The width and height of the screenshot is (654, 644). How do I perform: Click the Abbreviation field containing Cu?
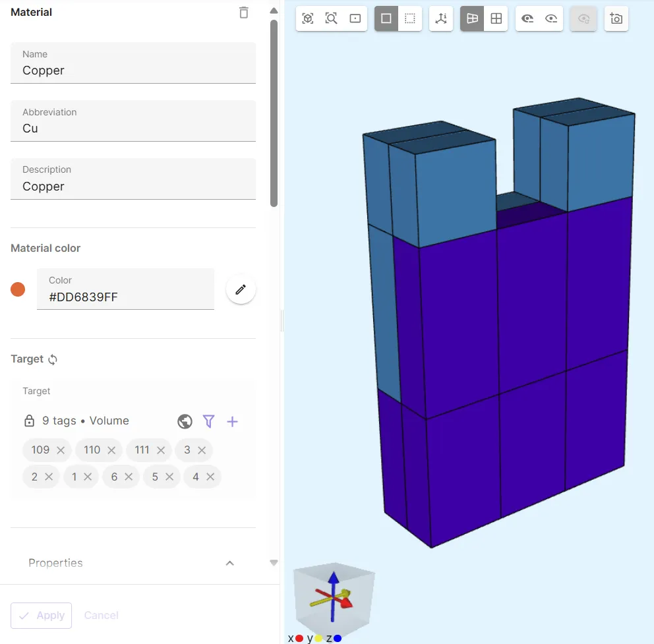click(133, 128)
